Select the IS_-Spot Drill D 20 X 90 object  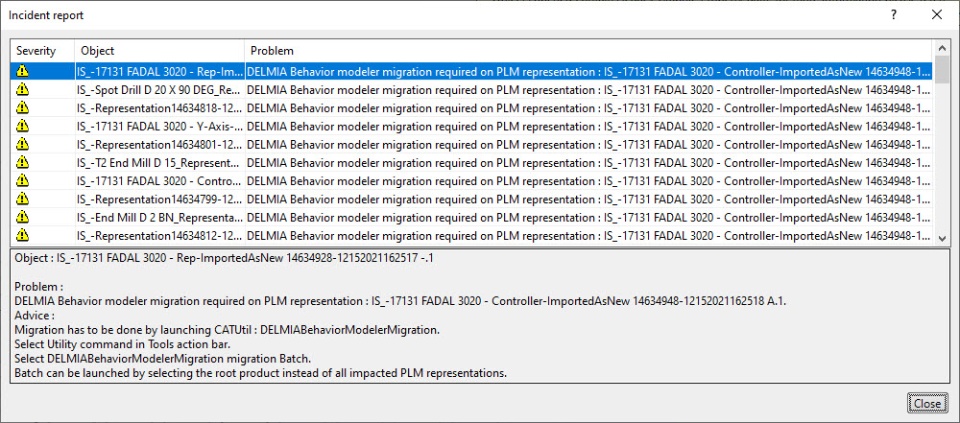[x=160, y=90]
